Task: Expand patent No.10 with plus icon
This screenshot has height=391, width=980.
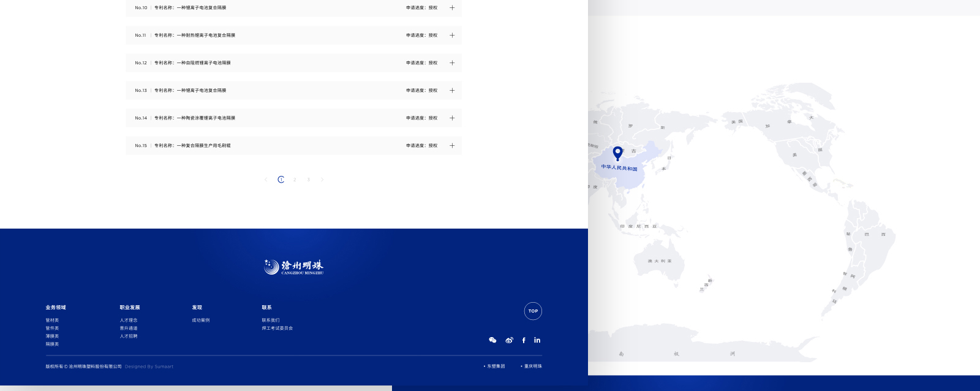Action: pos(452,8)
